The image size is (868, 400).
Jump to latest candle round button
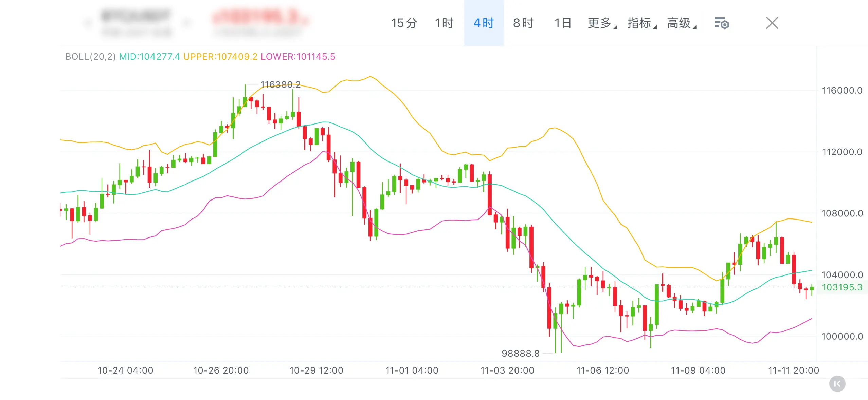coord(837,384)
